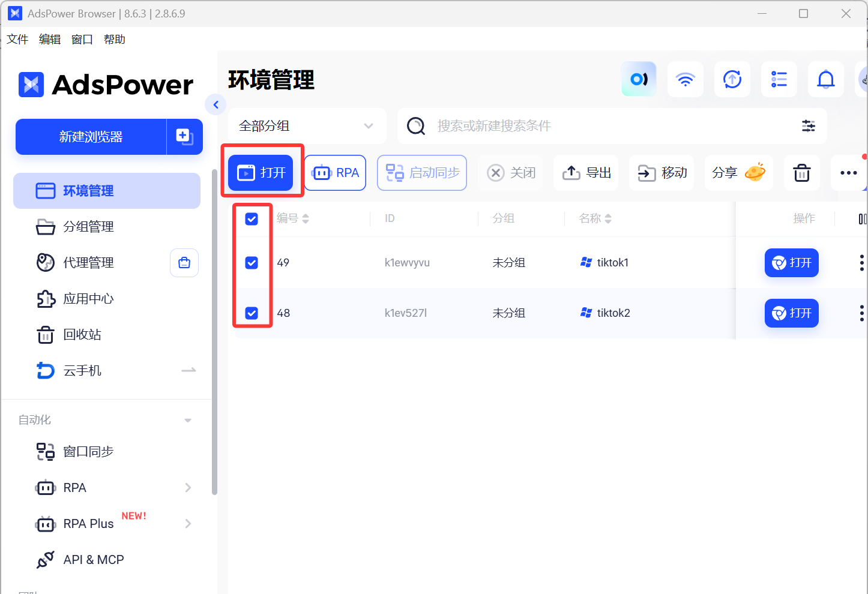The height and width of the screenshot is (594, 868).
Task: Click the trash delete toolbar icon
Action: 802,173
